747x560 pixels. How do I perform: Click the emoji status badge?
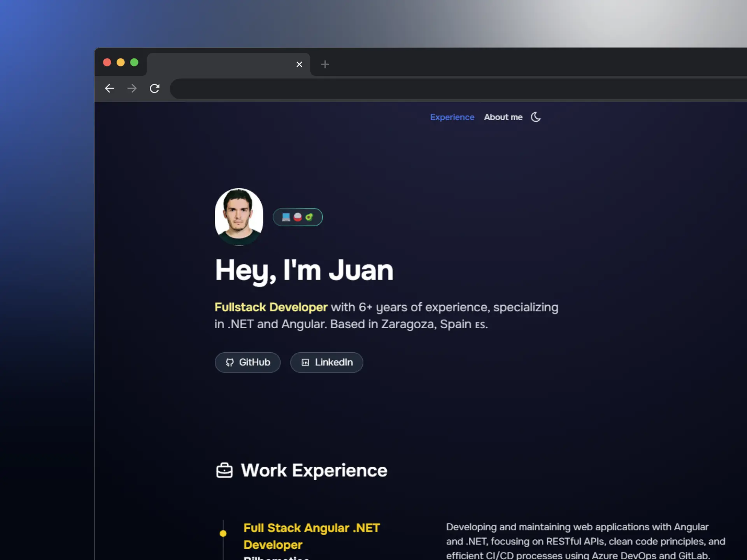[x=298, y=217]
